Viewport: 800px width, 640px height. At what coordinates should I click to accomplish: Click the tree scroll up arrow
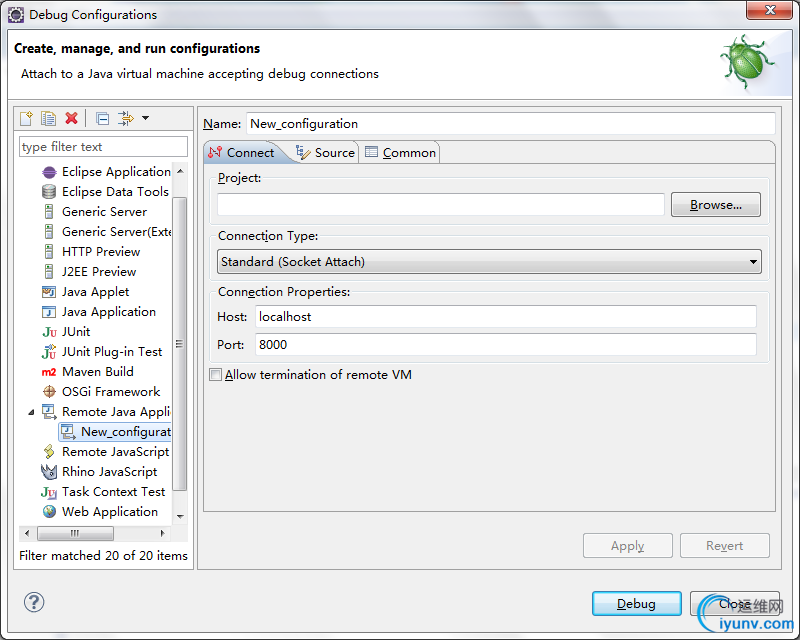click(x=180, y=171)
